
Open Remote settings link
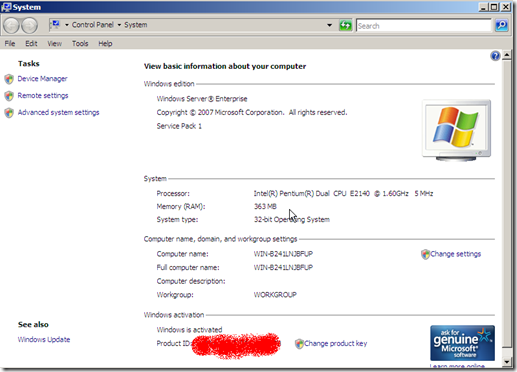(x=43, y=96)
